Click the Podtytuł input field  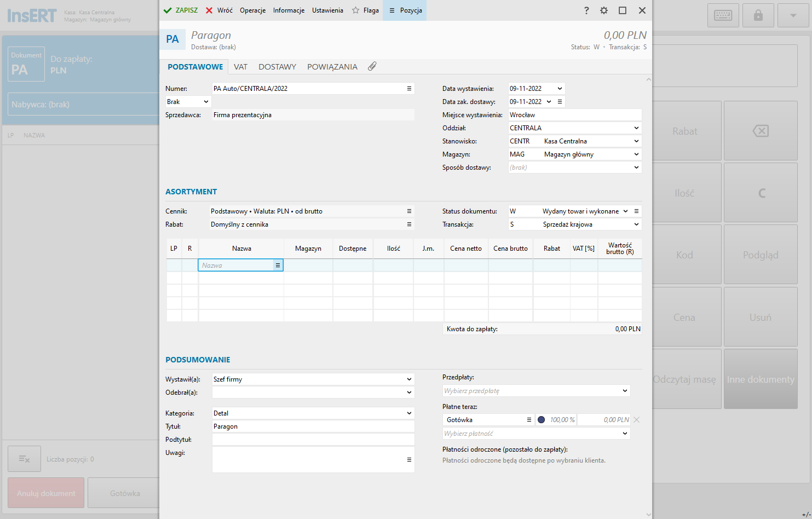point(313,440)
